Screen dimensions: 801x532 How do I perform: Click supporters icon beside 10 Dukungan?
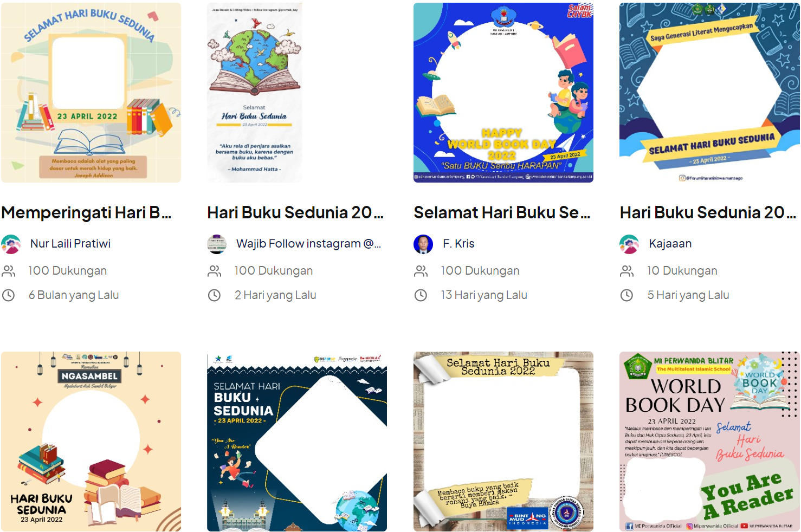click(x=627, y=271)
